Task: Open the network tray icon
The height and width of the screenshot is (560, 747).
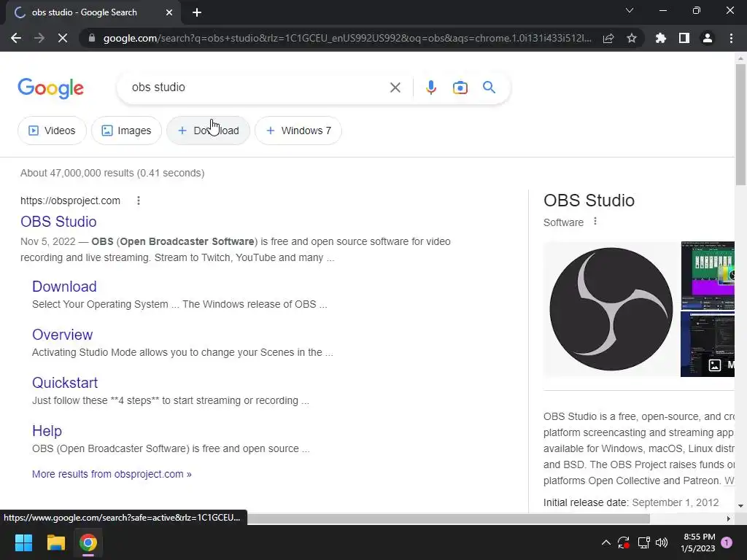Action: pyautogui.click(x=643, y=542)
